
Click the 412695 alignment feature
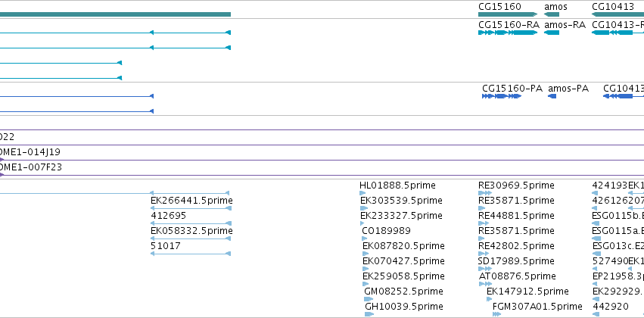point(191,223)
